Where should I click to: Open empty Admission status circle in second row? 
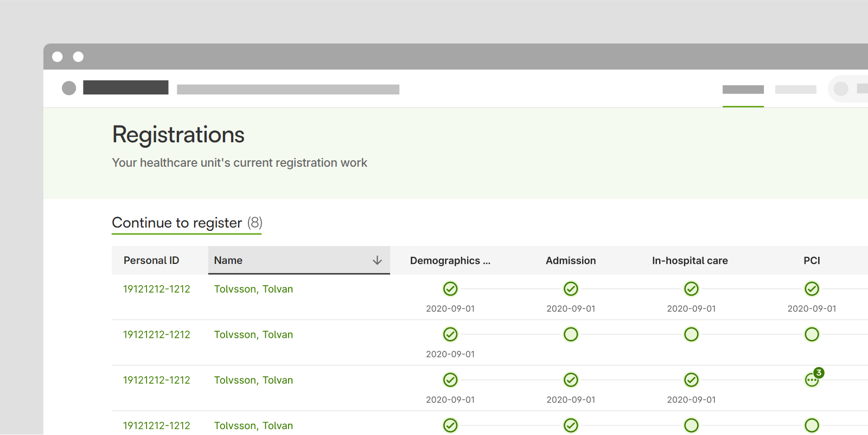pos(571,335)
